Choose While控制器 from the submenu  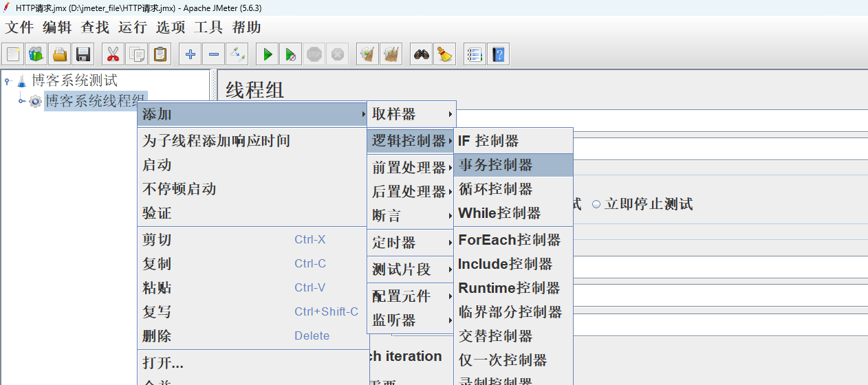click(513, 213)
